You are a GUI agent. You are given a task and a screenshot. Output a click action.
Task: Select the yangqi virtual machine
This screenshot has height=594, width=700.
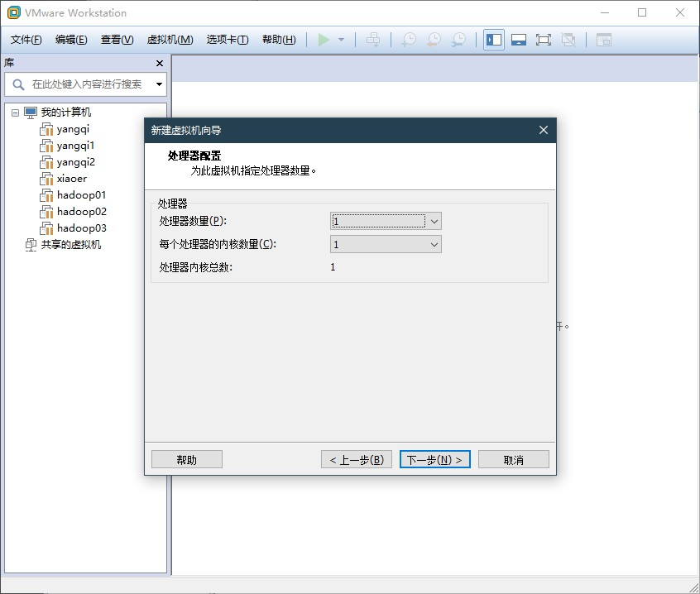(x=73, y=129)
